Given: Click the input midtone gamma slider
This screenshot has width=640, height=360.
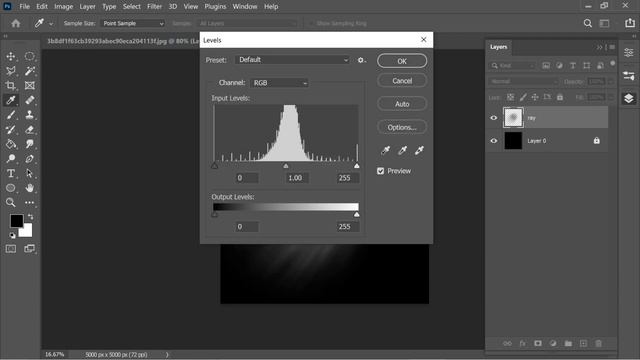Looking at the screenshot, I should pyautogui.click(x=286, y=166).
